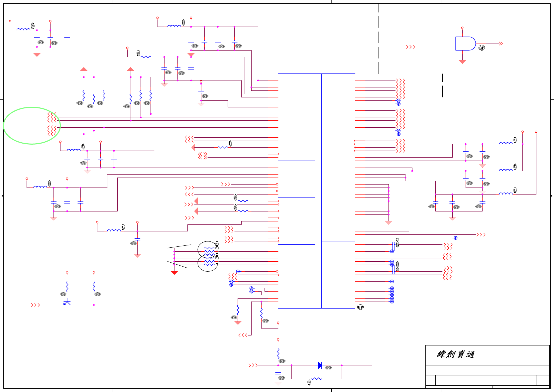This screenshot has height=392, width=554.
Task: Select the blue transistor symbol
Action: point(67,303)
